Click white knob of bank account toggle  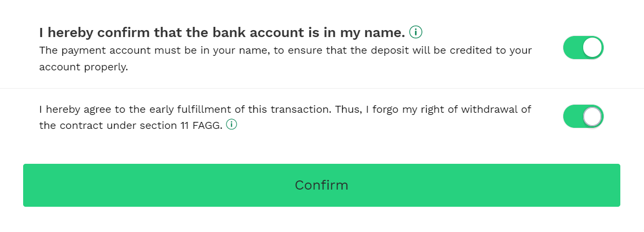coord(593,48)
